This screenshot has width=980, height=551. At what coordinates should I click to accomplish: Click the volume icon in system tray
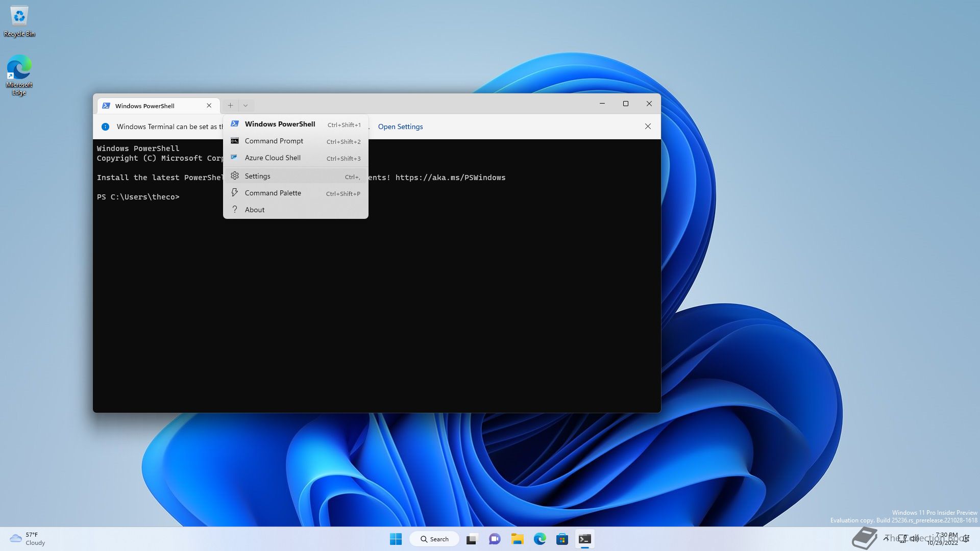914,539
